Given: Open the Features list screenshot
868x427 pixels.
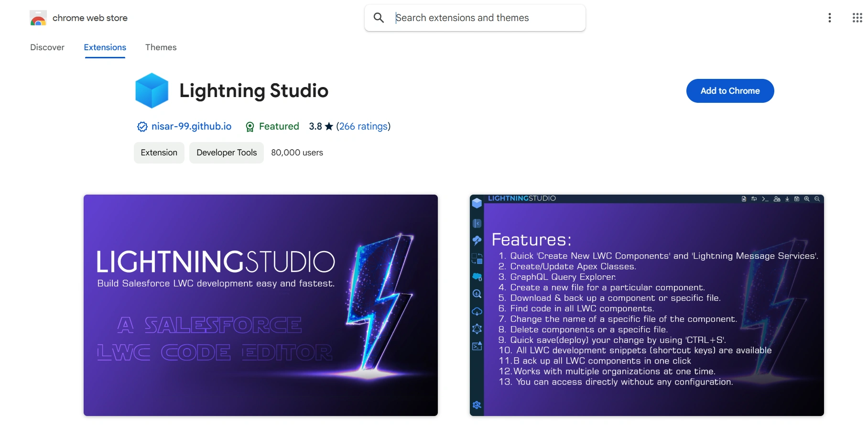Looking at the screenshot, I should (x=647, y=305).
